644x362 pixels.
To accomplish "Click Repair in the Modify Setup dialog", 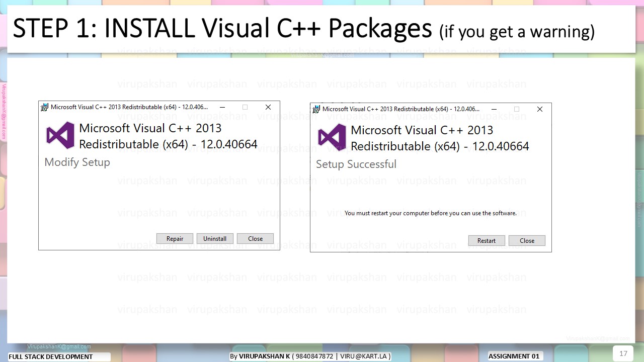I will [x=175, y=239].
